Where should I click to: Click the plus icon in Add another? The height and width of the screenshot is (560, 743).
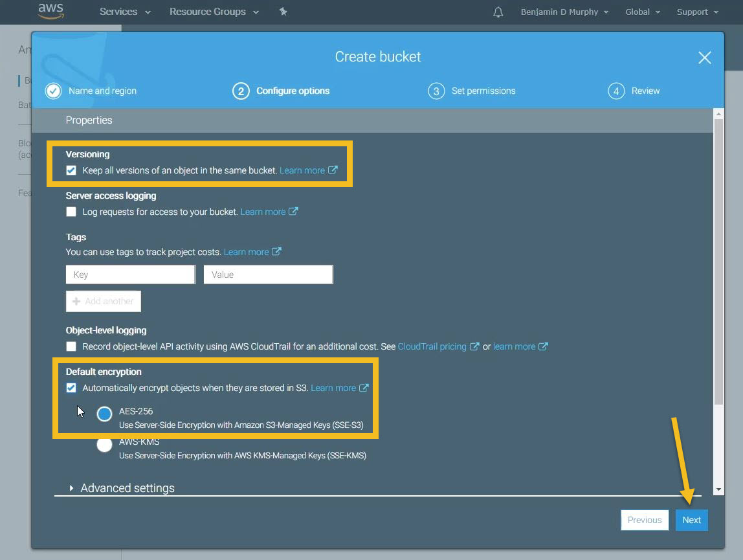tap(76, 301)
